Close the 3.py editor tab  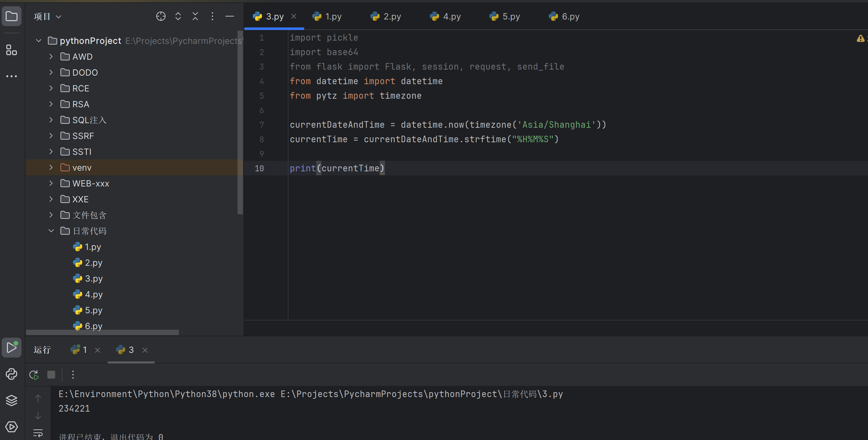tap(293, 16)
